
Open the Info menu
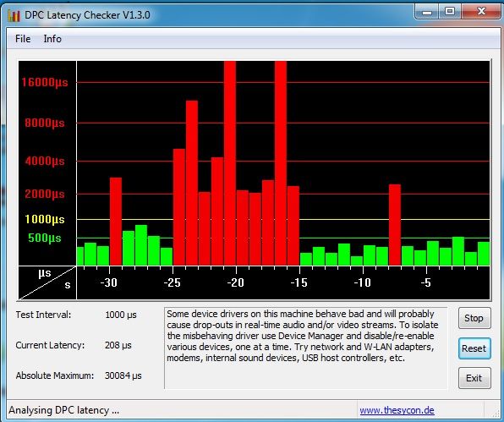click(52, 39)
